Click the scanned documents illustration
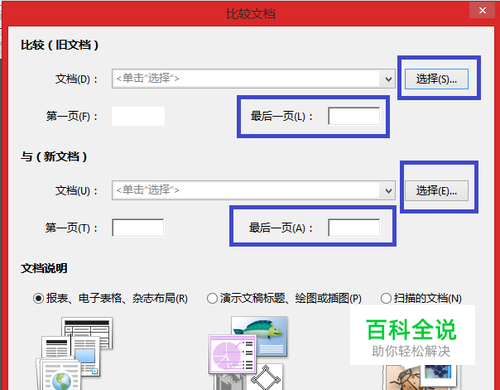The height and width of the screenshot is (390, 500). [423, 377]
